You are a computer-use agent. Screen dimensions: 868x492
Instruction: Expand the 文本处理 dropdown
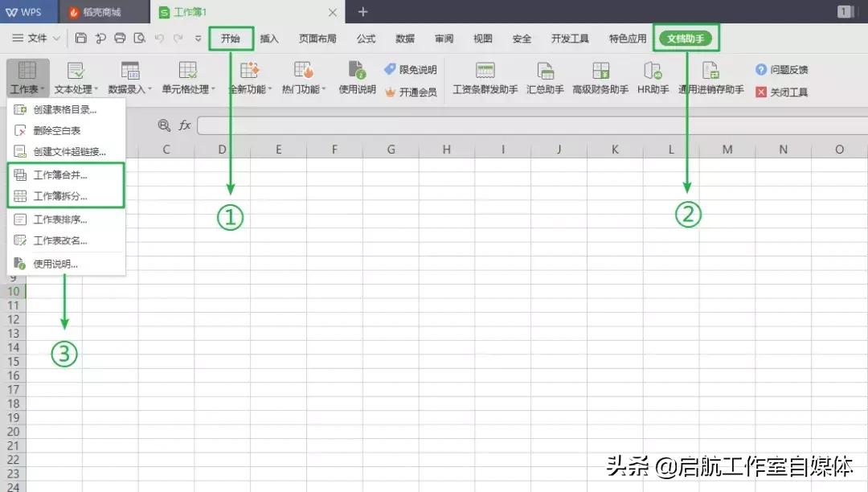click(76, 78)
